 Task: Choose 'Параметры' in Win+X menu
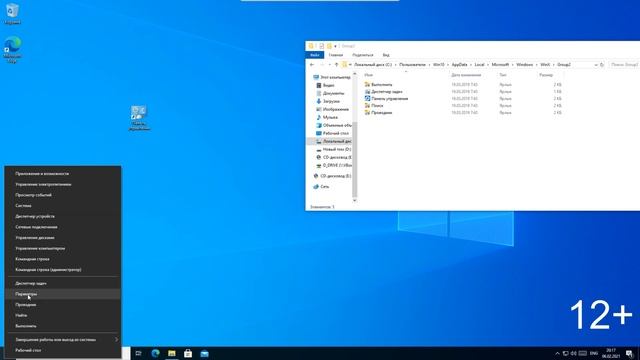63,294
